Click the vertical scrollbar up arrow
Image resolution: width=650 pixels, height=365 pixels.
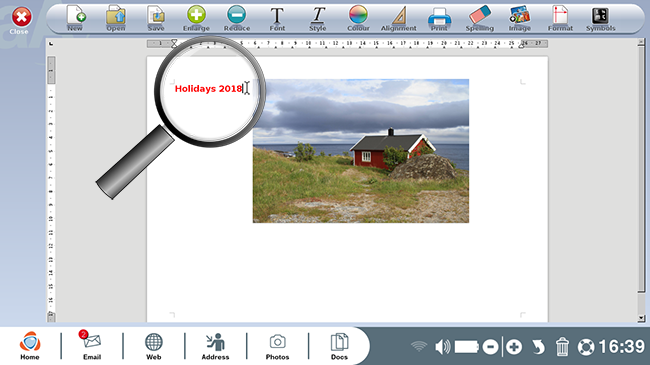[x=641, y=42]
